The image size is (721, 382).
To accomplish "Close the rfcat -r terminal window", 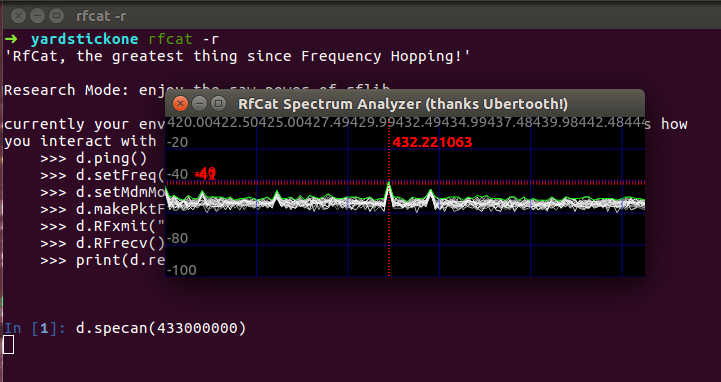I will (x=18, y=17).
